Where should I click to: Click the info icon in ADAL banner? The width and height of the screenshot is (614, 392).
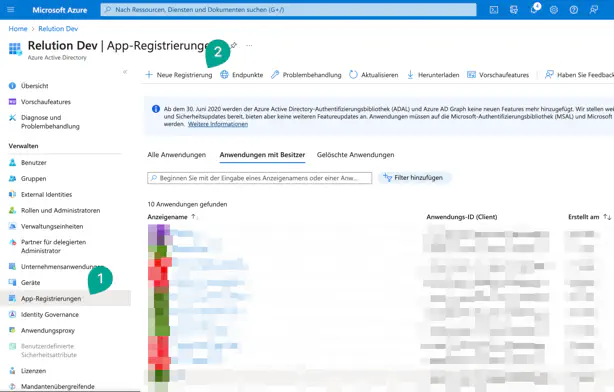pyautogui.click(x=155, y=109)
